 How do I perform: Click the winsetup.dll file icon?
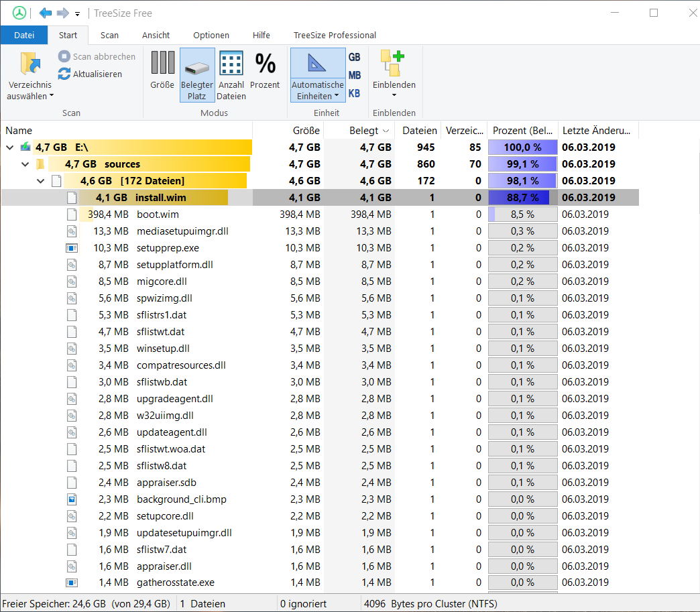point(72,348)
